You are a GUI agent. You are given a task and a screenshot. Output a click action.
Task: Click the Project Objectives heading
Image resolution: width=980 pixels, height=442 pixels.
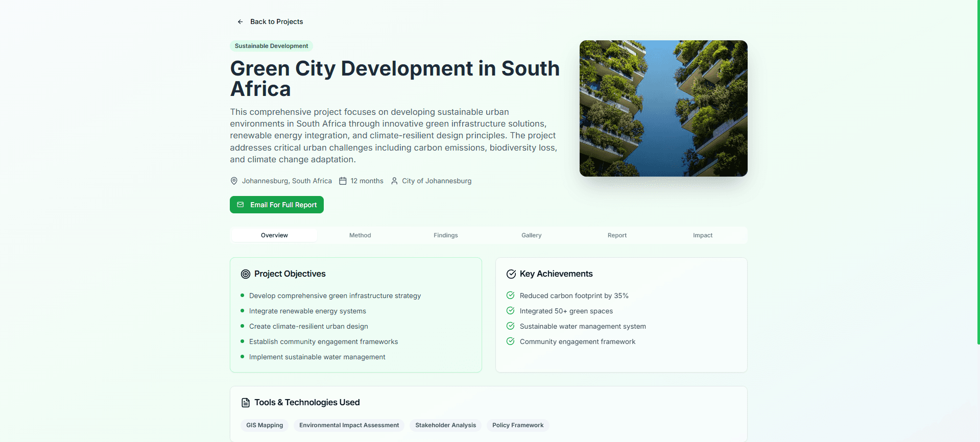pos(290,274)
